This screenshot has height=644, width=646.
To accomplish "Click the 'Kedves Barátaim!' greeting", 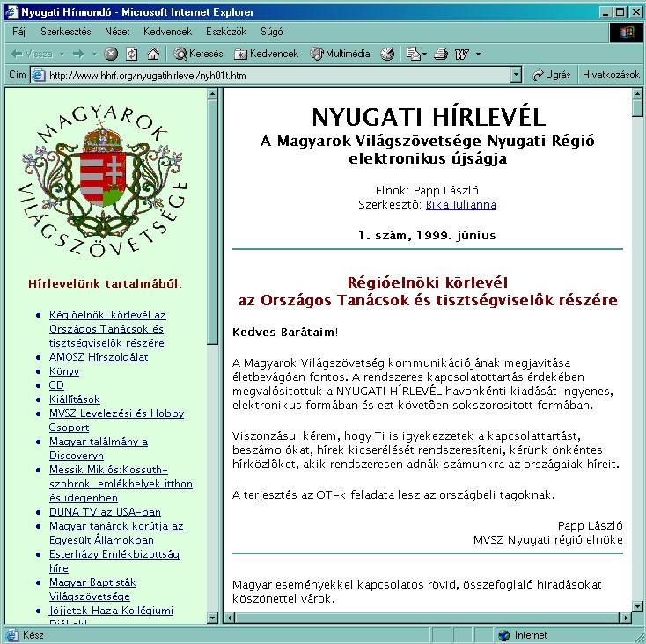I will [x=285, y=333].
